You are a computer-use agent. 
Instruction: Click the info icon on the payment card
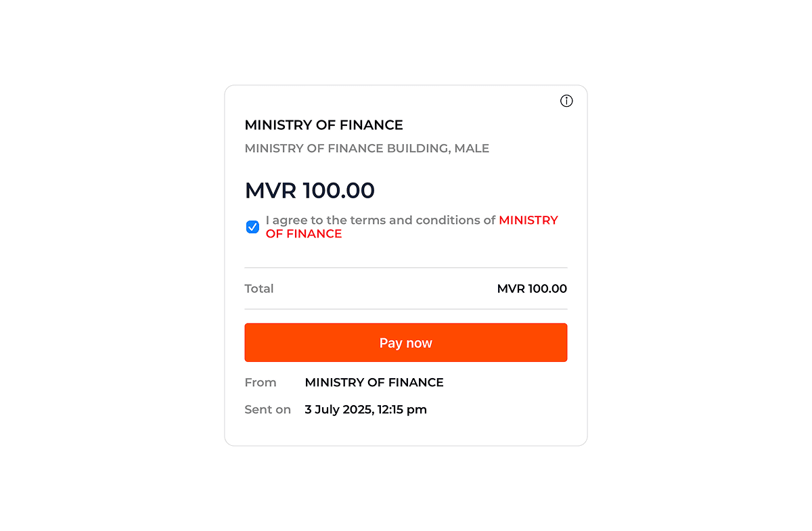click(x=566, y=101)
